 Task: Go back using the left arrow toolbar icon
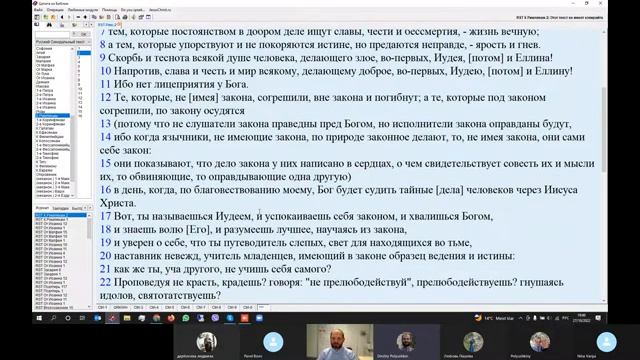(x=62, y=17)
